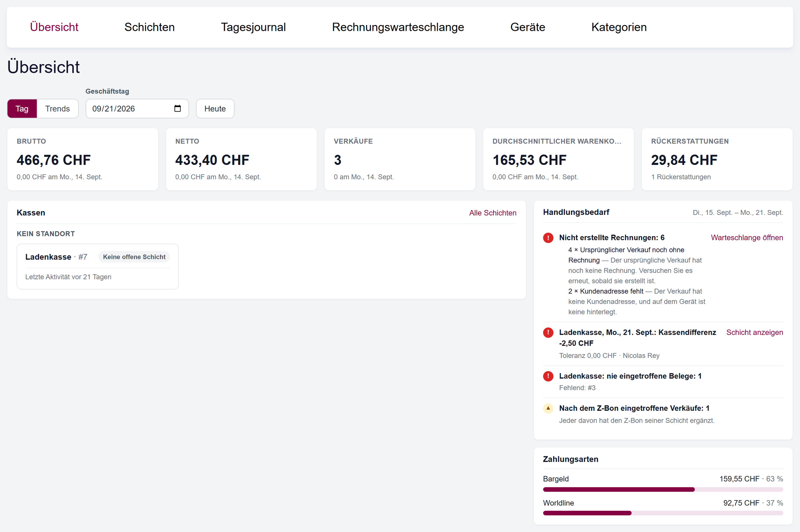Click the Verkäufe count 3
Screen dimensions: 800x532
pos(337,160)
